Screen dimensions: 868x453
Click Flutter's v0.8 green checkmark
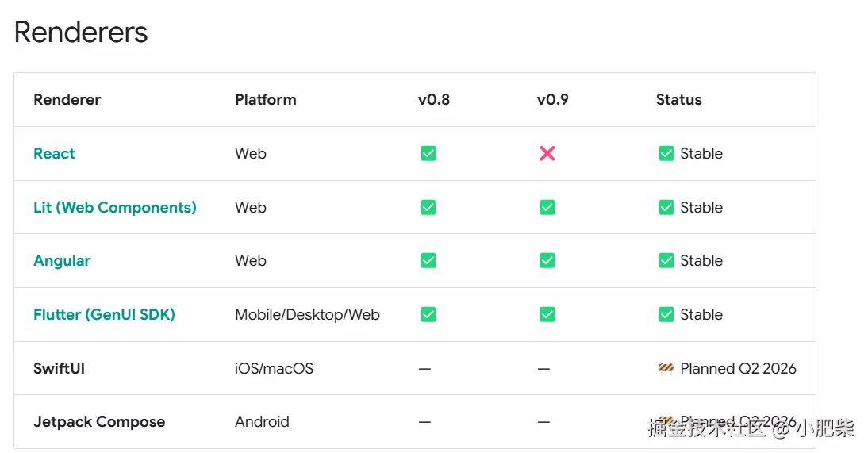[428, 315]
